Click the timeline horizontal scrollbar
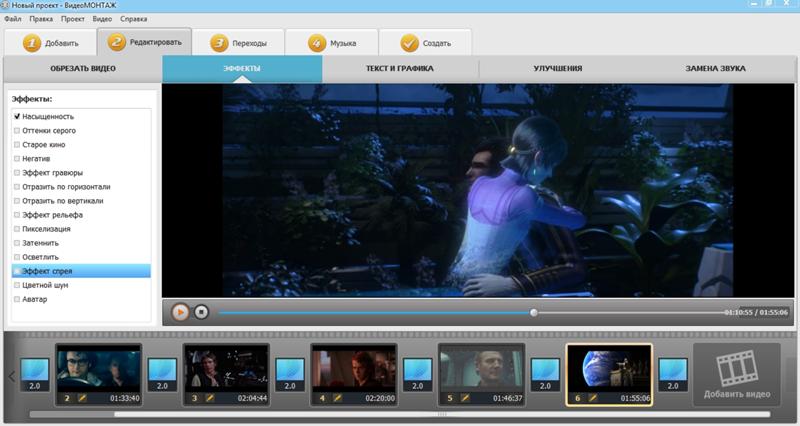 pos(442,414)
